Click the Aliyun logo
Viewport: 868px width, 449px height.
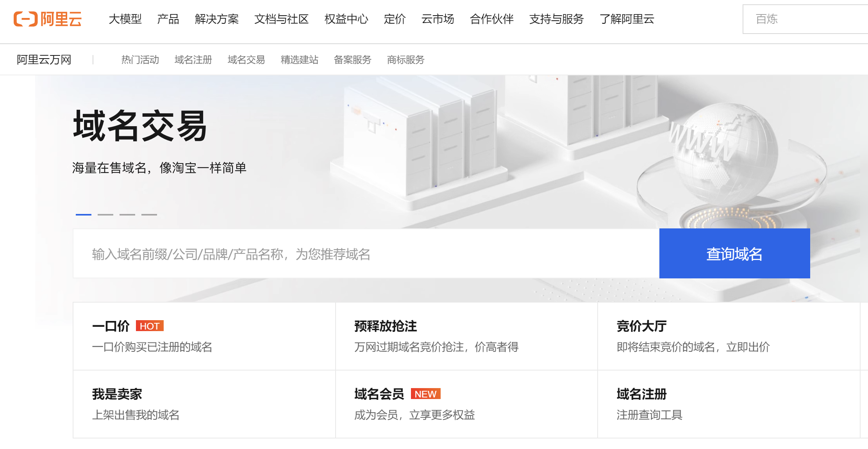[x=48, y=19]
